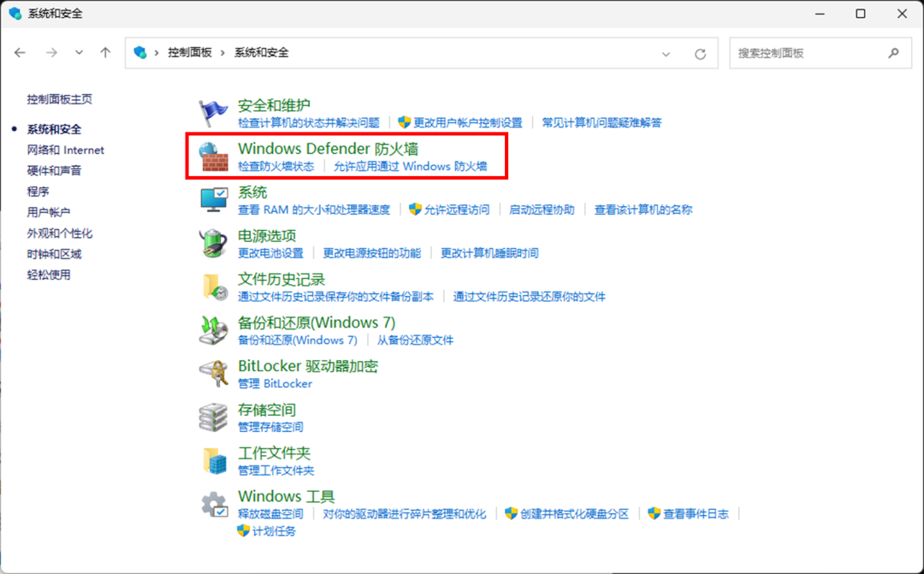The height and width of the screenshot is (574, 924).
Task: Click the 存储空间 stacked drives icon
Action: pyautogui.click(x=213, y=417)
